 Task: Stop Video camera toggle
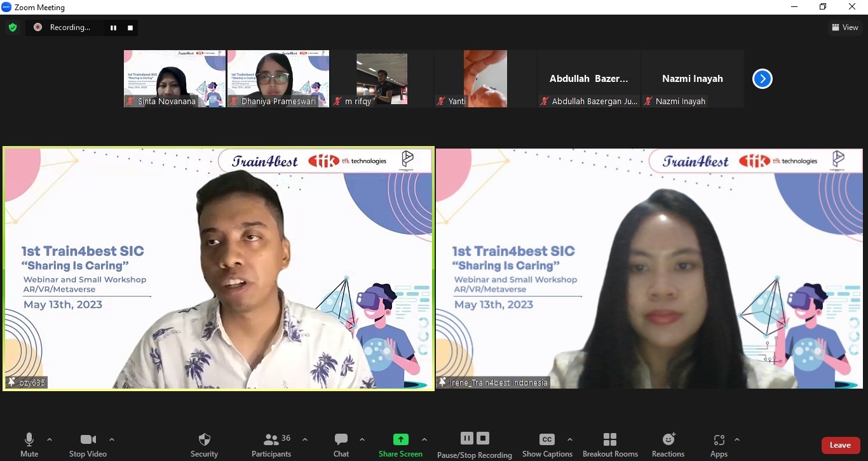[x=88, y=440]
